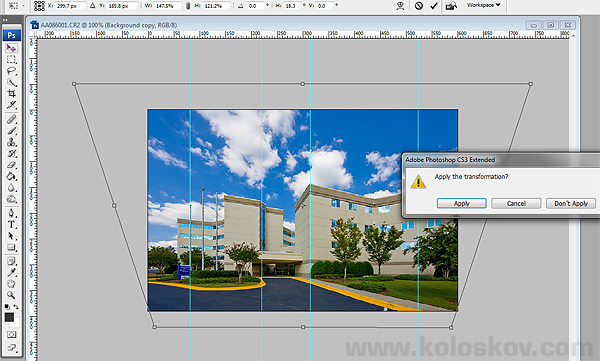Select the Lasso tool
600x361 pixels.
click(x=11, y=71)
